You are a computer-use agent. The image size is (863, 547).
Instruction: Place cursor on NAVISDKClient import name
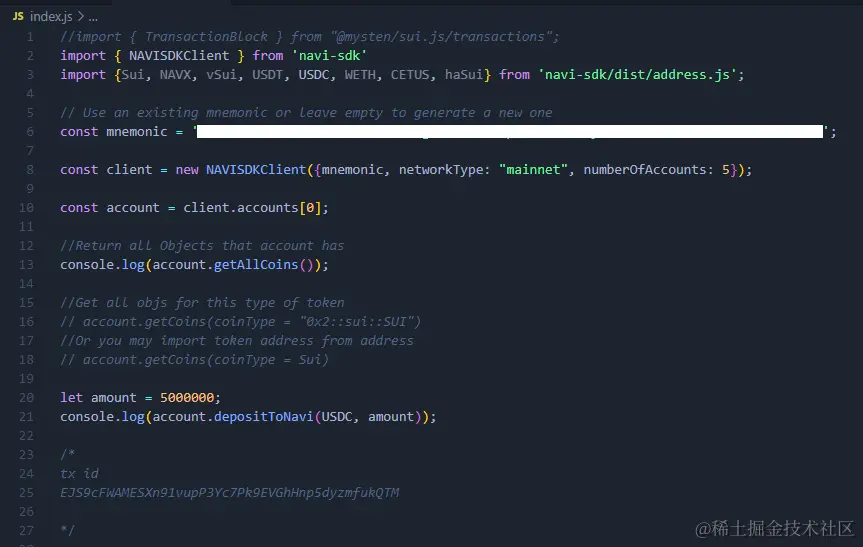(179, 56)
